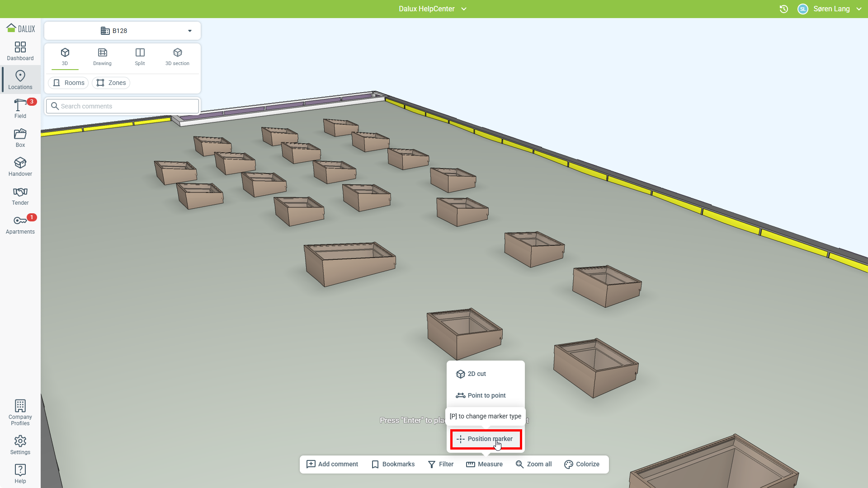Open the version history clock icon
This screenshot has width=868, height=488.
[x=784, y=9]
